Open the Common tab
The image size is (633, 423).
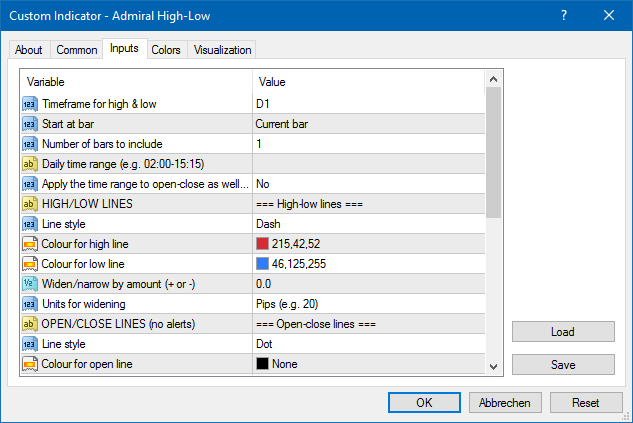[x=77, y=50]
